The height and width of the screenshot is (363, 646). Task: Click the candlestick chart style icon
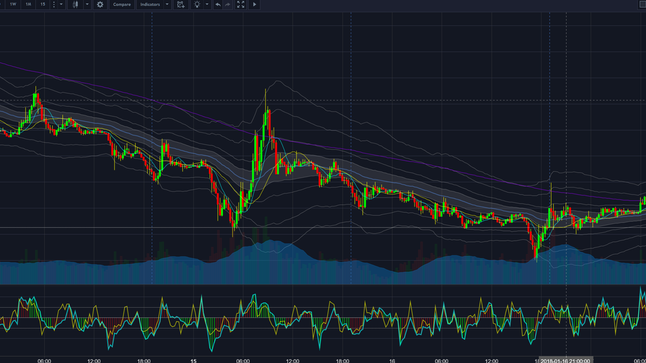click(x=75, y=4)
